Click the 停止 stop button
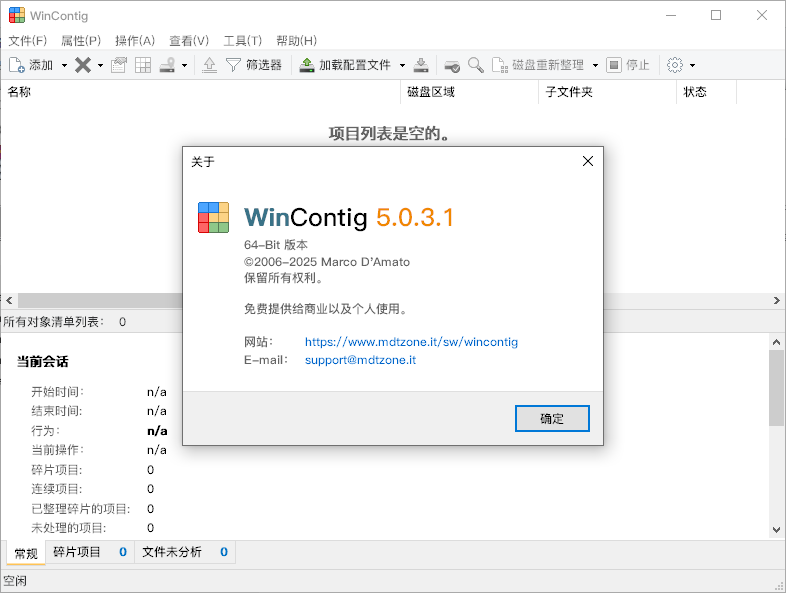Screen dimensions: 786x593 click(628, 65)
